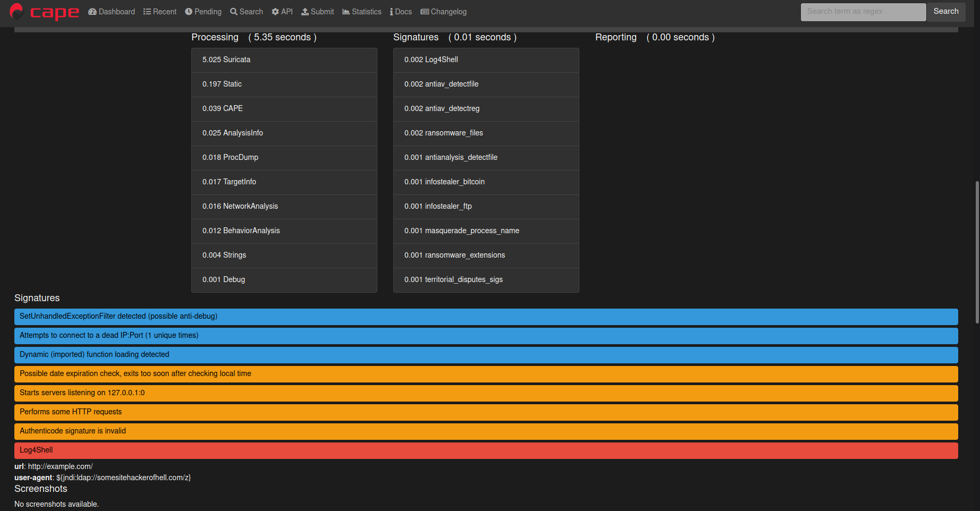980x511 pixels.
Task: Open the Docs info icon
Action: (392, 12)
